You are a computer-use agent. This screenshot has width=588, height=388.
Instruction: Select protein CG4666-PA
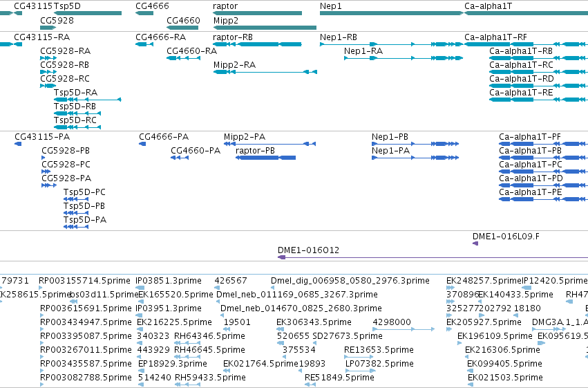click(x=164, y=137)
